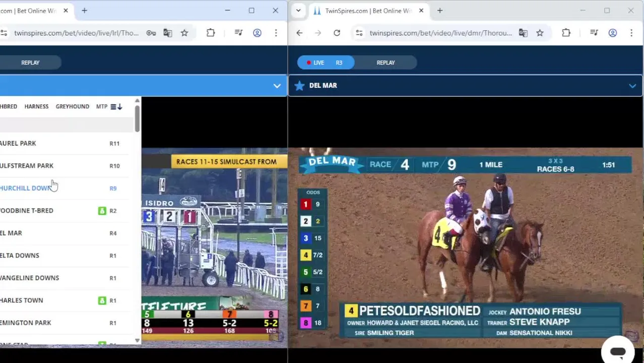Select Woodbine T-Bred track
Screen dimensions: 644x363
pyautogui.click(x=64, y=211)
